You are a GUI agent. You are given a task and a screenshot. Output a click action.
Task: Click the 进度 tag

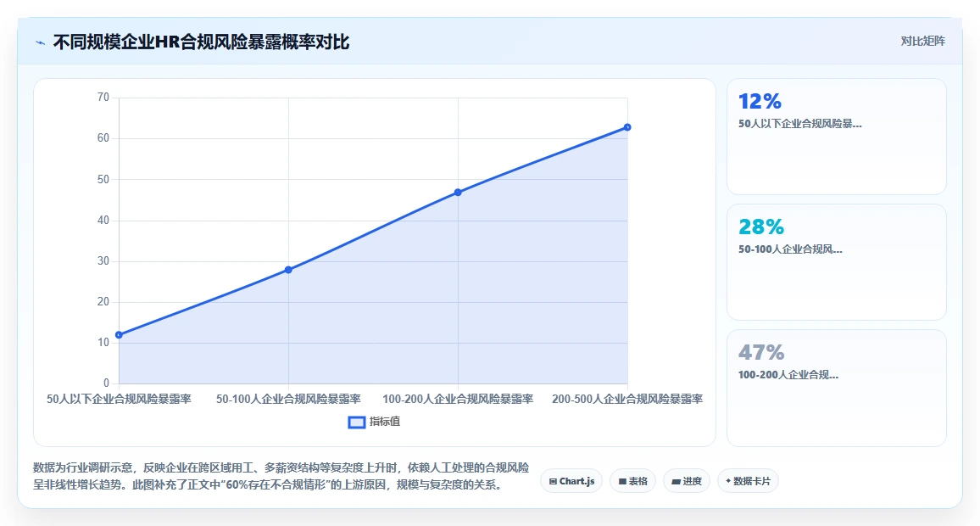click(x=686, y=481)
